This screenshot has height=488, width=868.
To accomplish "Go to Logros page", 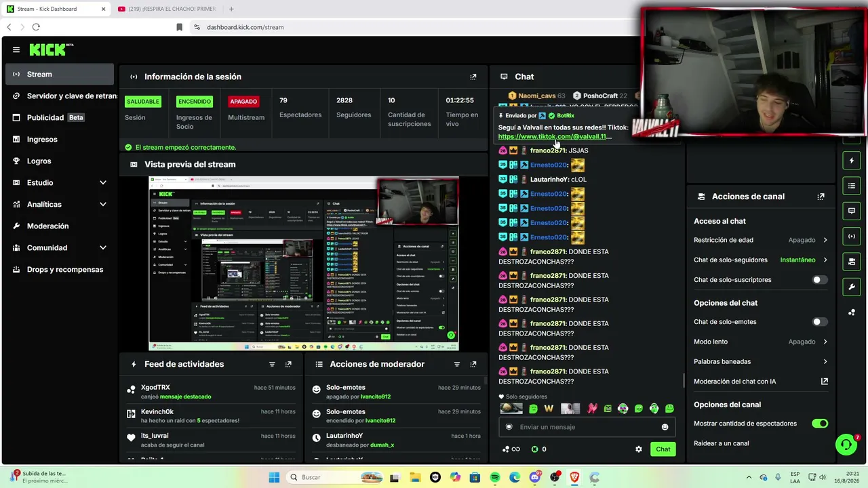I will pyautogui.click(x=60, y=161).
